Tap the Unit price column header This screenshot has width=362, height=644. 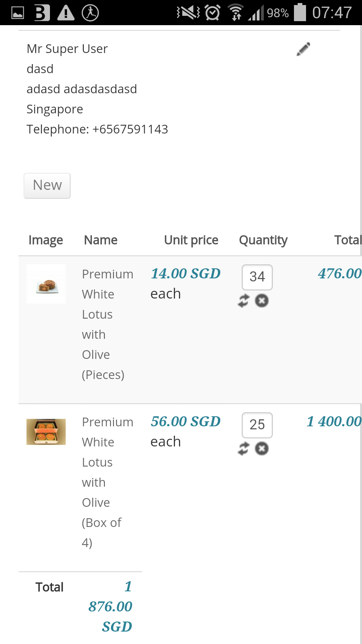[x=191, y=240]
